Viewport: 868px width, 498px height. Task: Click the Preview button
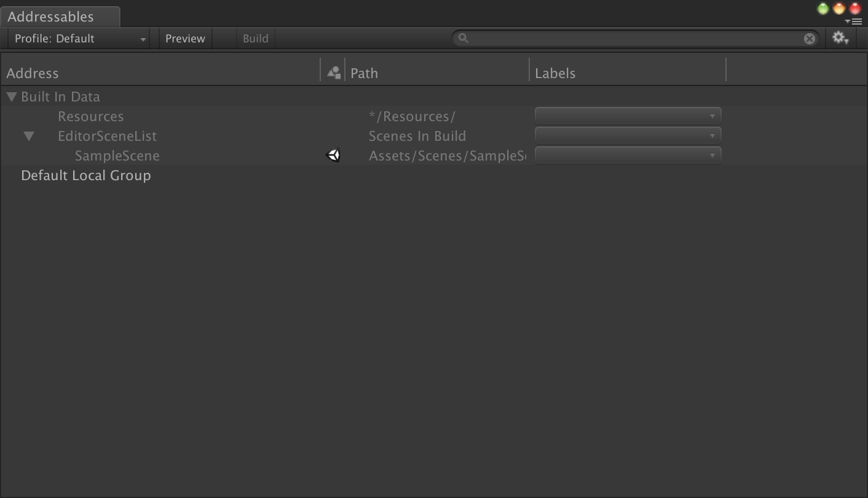tap(184, 38)
